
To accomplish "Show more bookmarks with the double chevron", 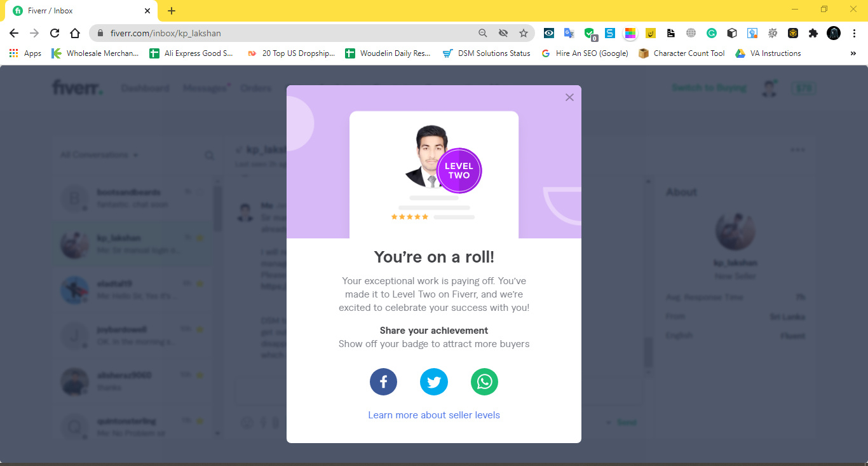I will pyautogui.click(x=853, y=53).
